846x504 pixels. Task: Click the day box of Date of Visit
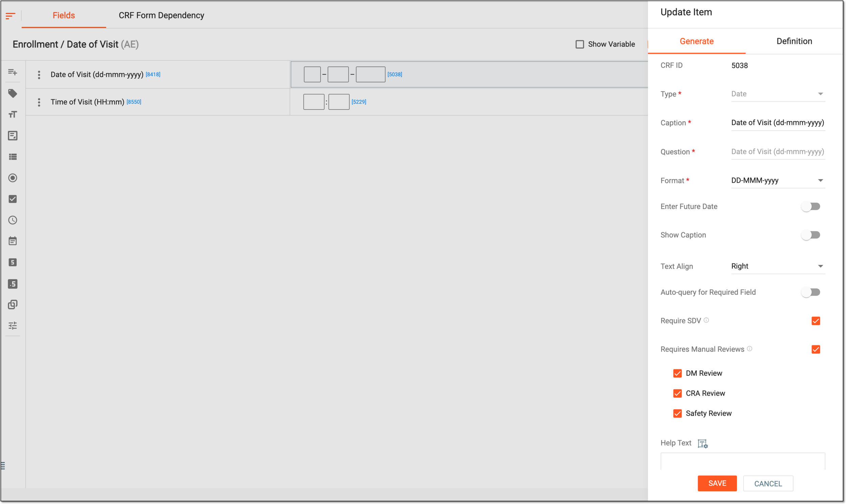click(x=312, y=74)
